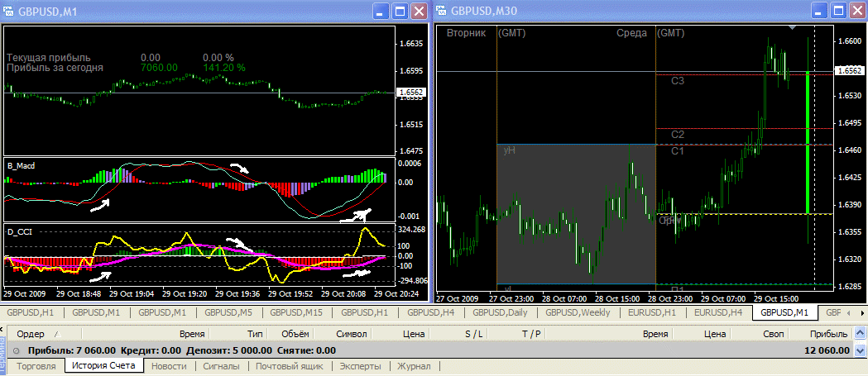Click the C3 level label on M30 chart
The image size is (868, 376).
679,81
